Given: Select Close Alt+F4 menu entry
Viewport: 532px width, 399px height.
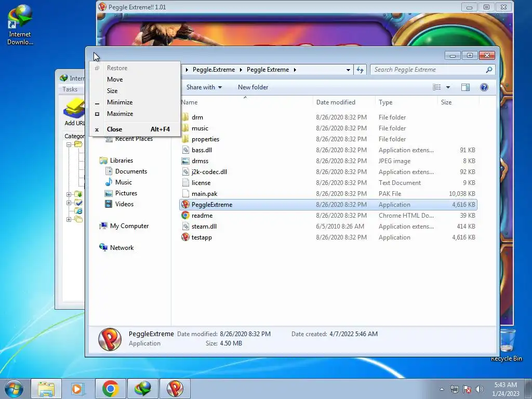Looking at the screenshot, I should 135,129.
